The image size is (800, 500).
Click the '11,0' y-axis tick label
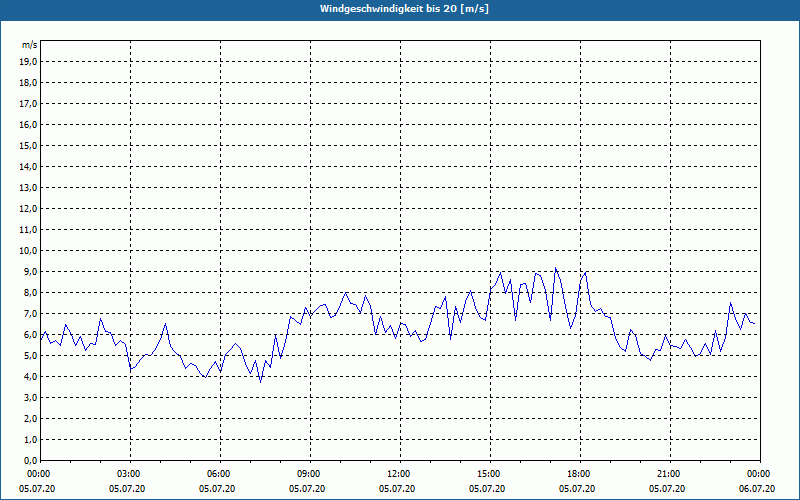[28, 230]
